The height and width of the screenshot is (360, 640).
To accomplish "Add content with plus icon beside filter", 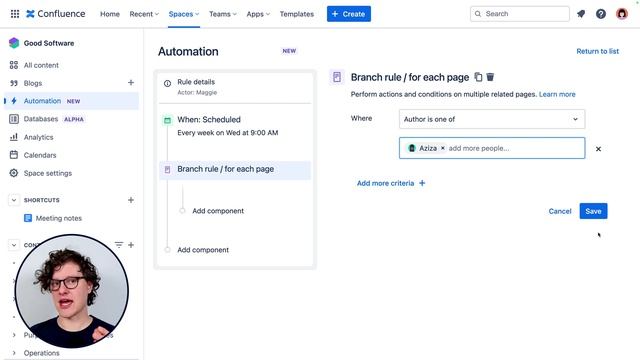I will (x=131, y=245).
